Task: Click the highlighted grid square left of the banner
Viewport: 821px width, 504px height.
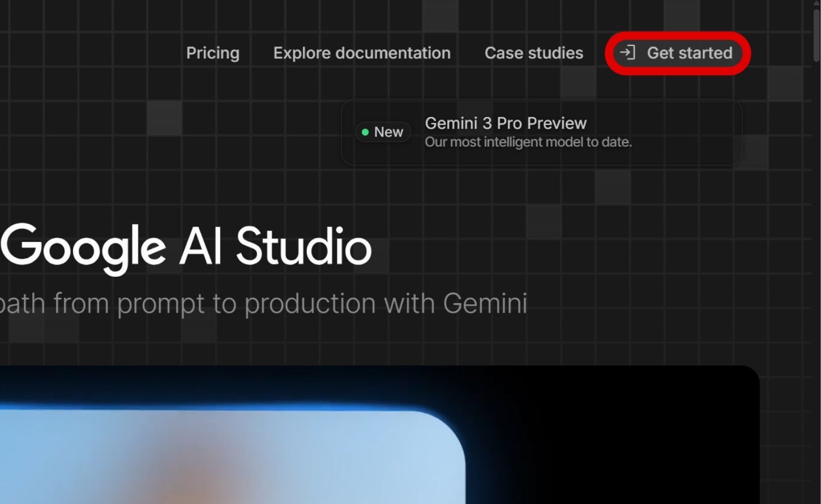Action: 164,118
